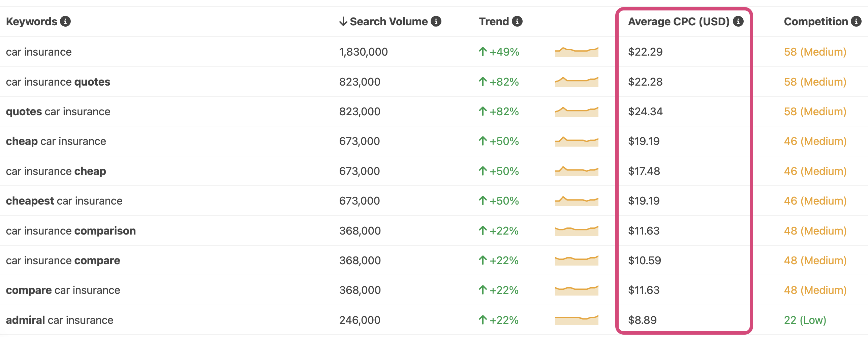Viewport: 868px width, 337px height.
Task: Click the sparkline chart for admiral car insurance
Action: point(576,319)
